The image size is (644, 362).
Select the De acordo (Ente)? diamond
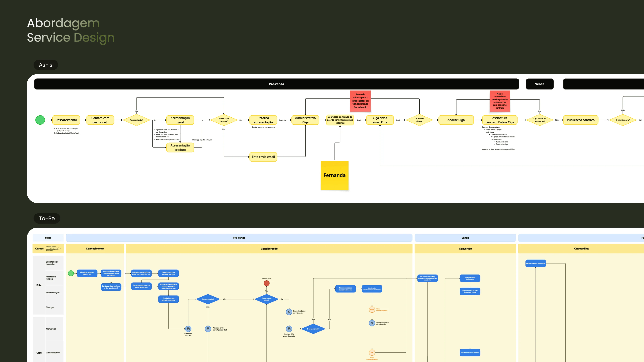(x=419, y=120)
